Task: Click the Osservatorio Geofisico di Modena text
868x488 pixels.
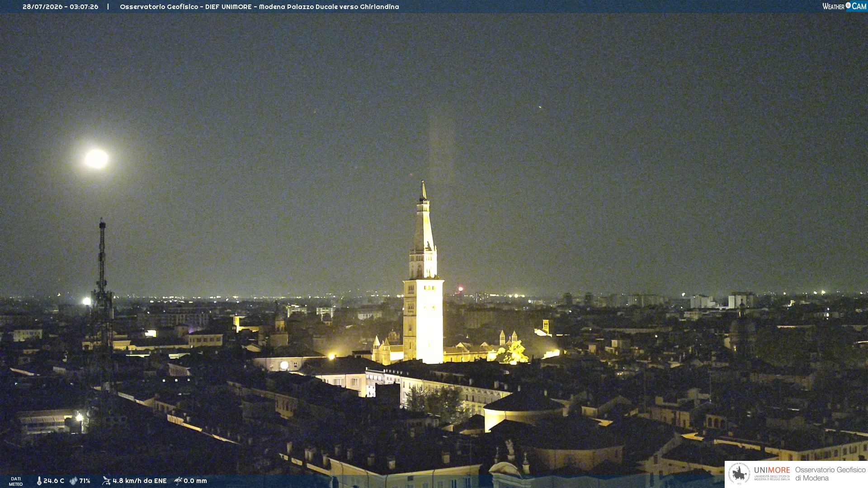Action: point(830,474)
